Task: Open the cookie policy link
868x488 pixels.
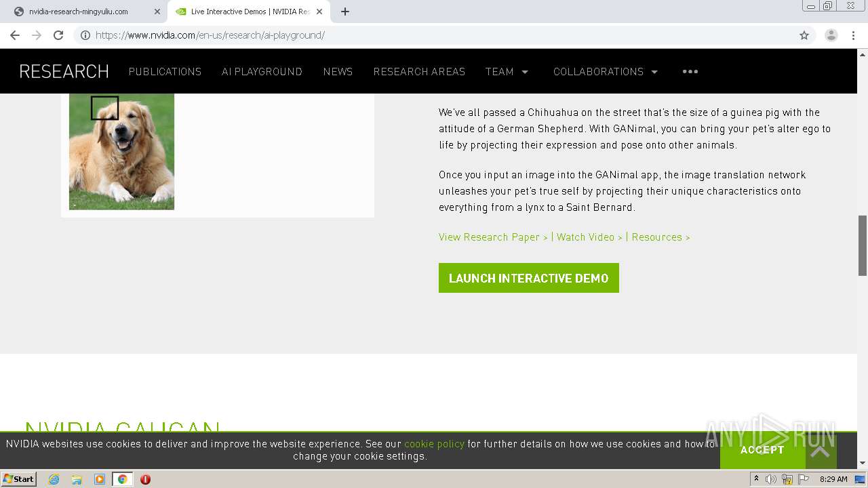Action: click(x=434, y=444)
